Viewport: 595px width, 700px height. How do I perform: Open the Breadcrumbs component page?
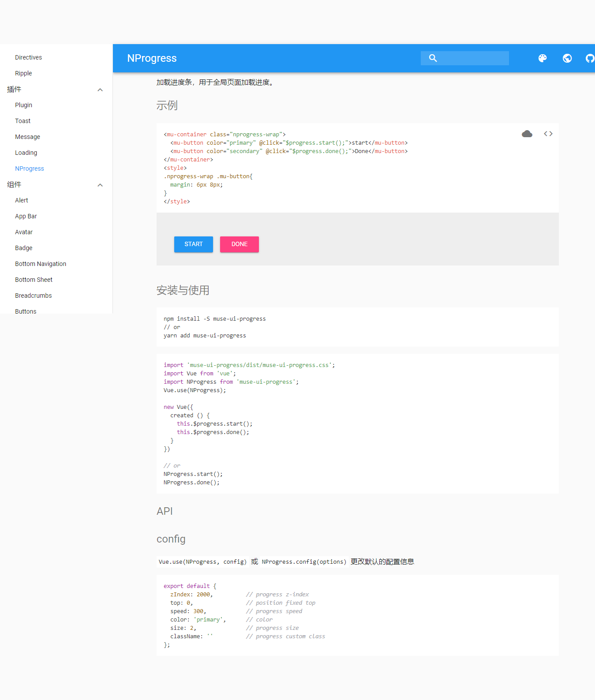click(34, 296)
